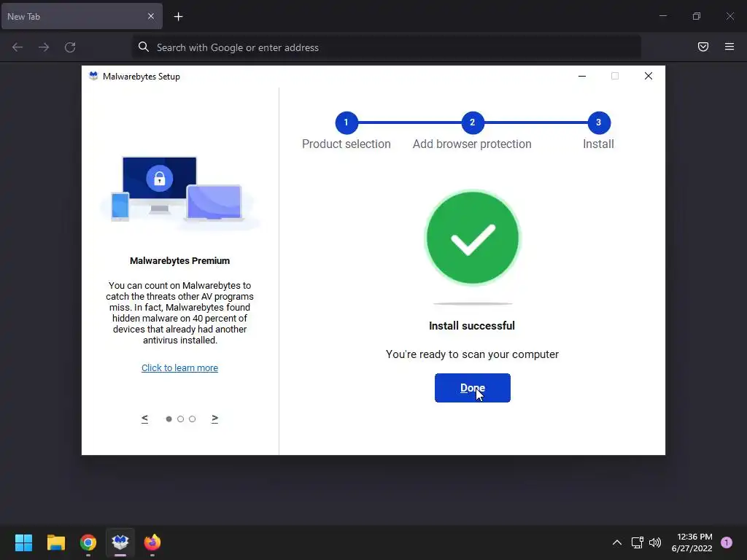This screenshot has height=560, width=747.
Task: Open Google Chrome from the taskbar
Action: click(88, 542)
